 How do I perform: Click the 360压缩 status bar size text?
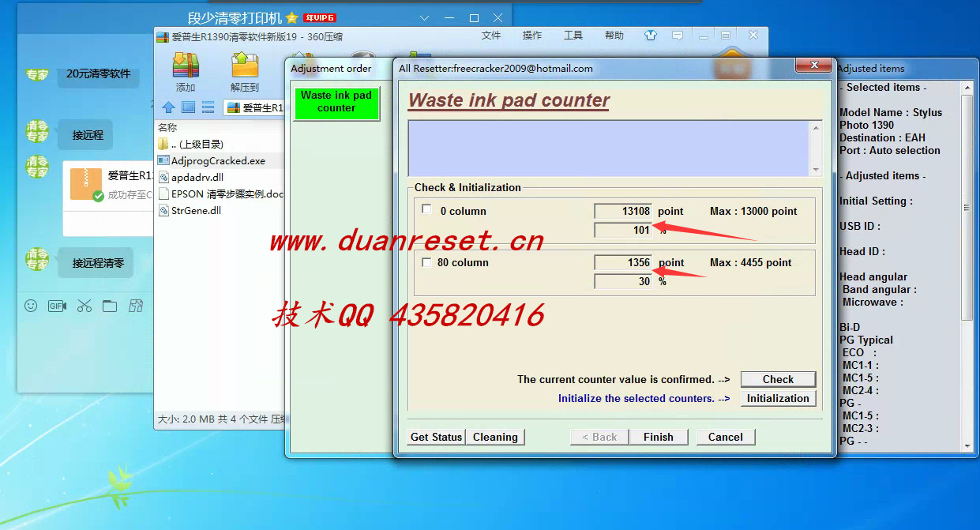pyautogui.click(x=220, y=419)
